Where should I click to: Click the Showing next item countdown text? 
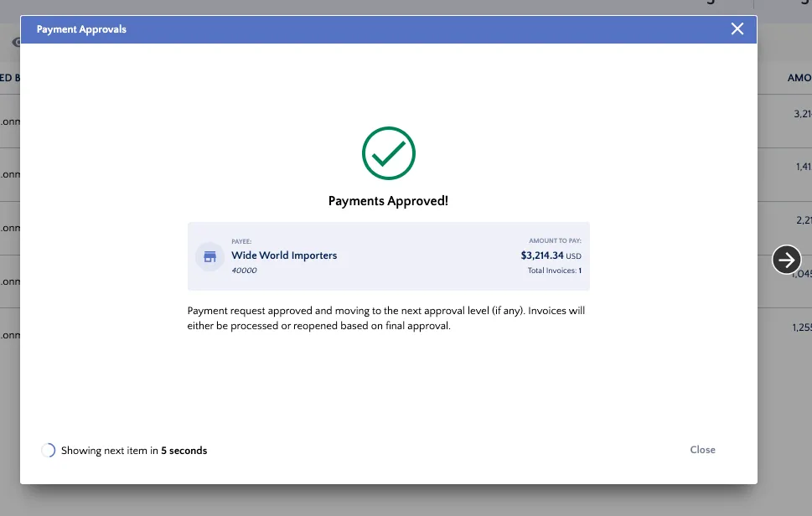coord(134,451)
